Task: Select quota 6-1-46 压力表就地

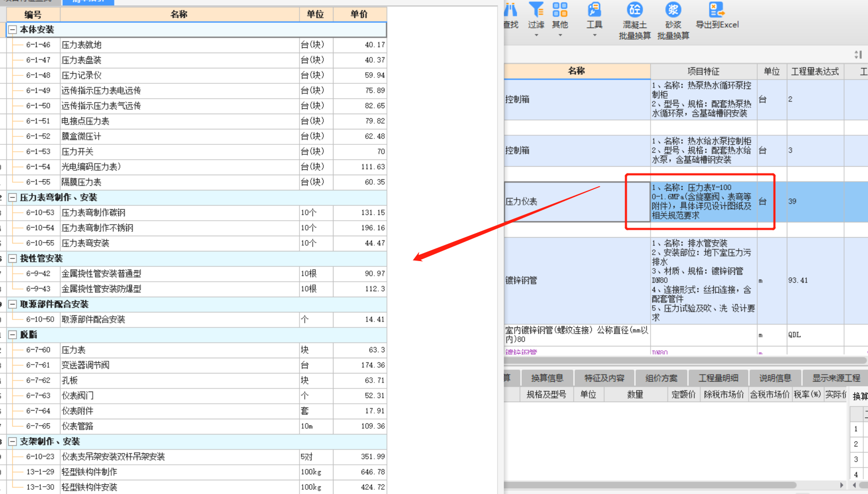Action: (x=196, y=45)
